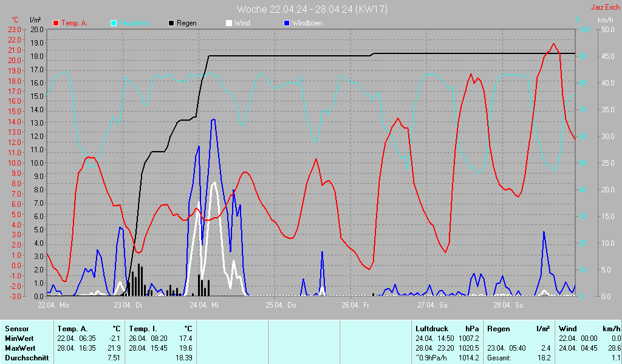Select the Feuchte A. legend label

pos(134,24)
